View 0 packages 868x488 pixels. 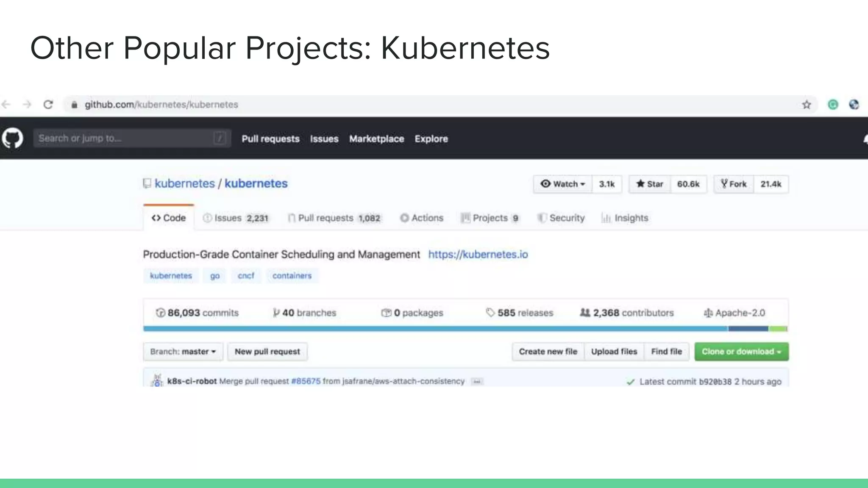[x=412, y=313]
